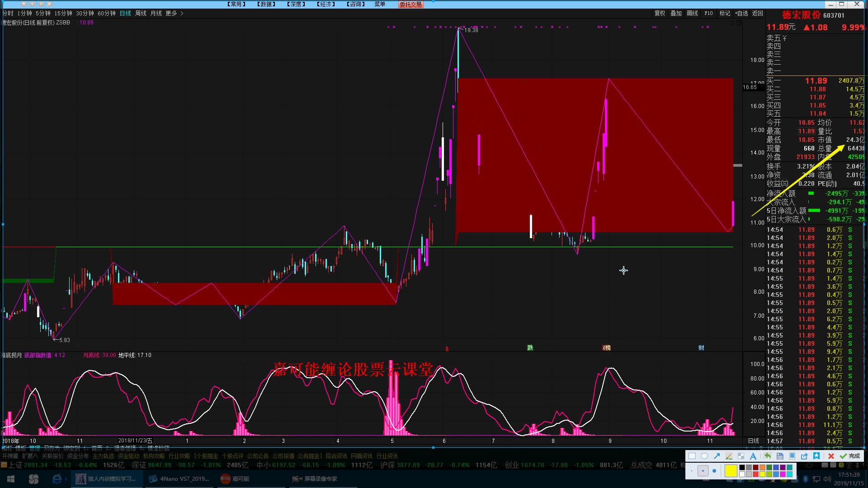Click the double-down arrow in title bar
This screenshot has width=868, height=488.
click(49, 4)
